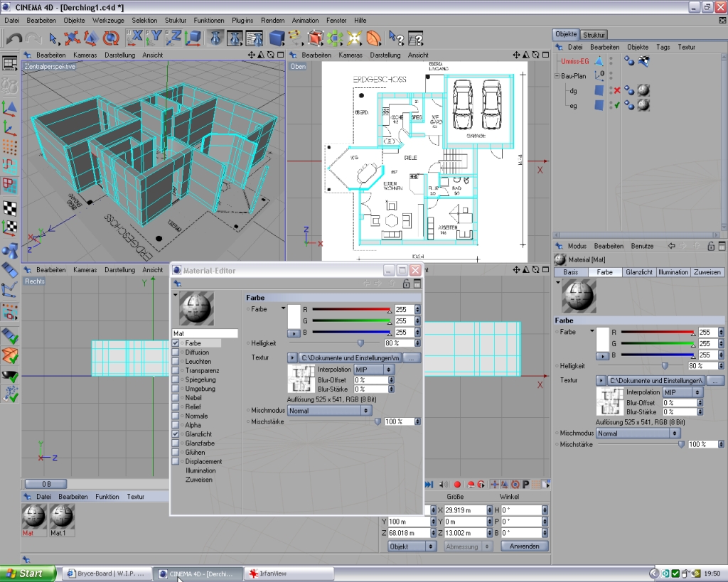Toggle Y axis lock in the toolbar

154,38
